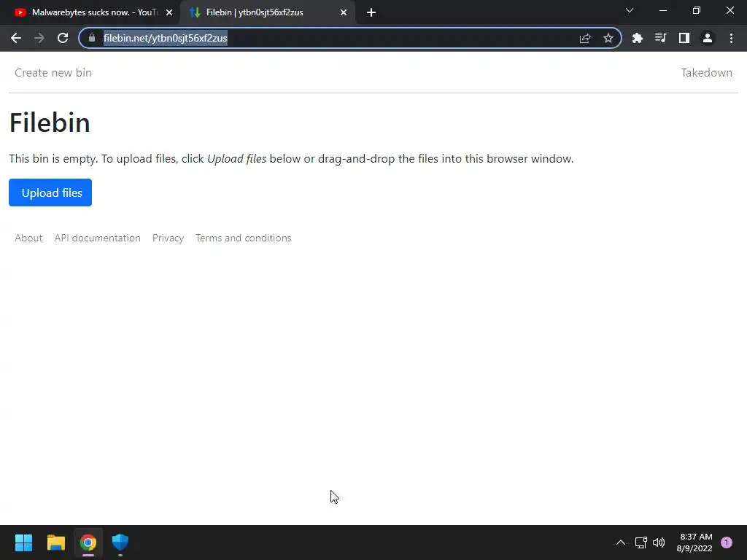
Task: Open File Explorer from the taskbar
Action: (55, 542)
